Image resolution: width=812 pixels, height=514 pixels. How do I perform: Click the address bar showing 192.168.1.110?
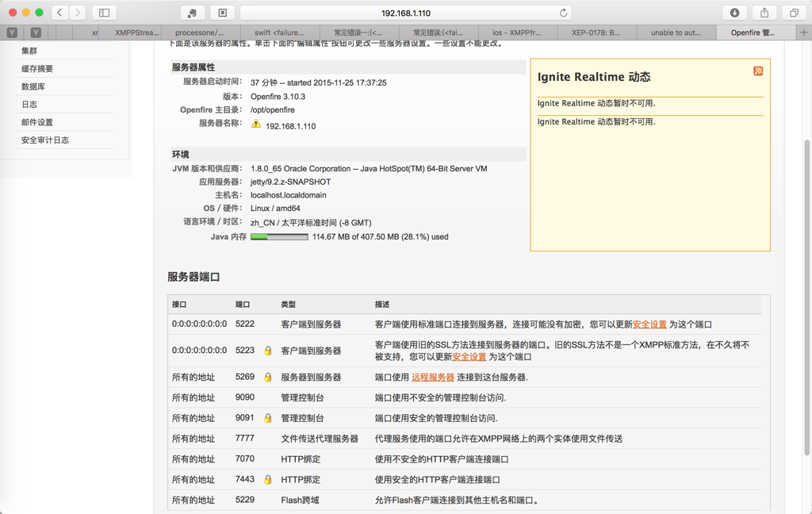[405, 13]
